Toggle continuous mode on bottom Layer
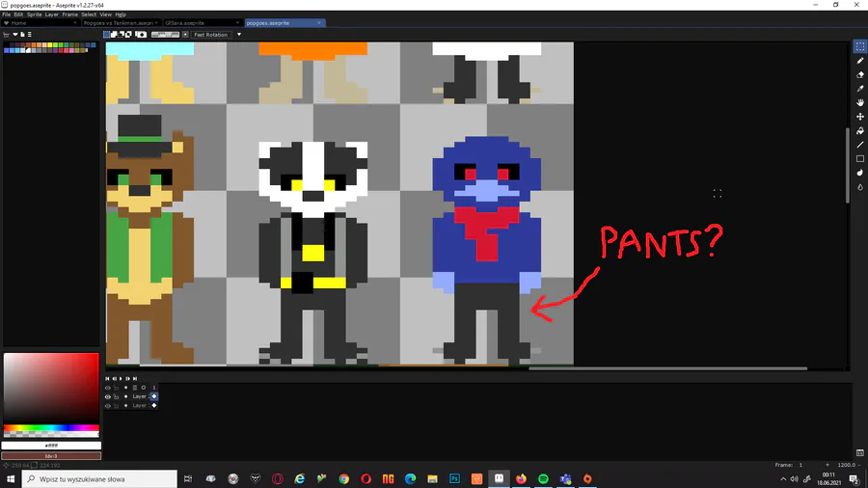Viewport: 868px width, 488px height. point(125,406)
